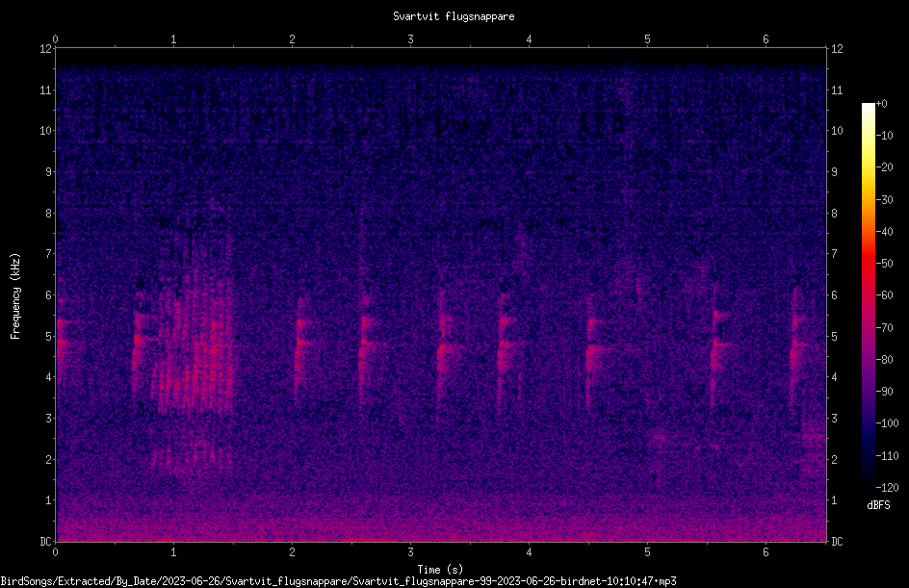Click "0" on the top time axis
The width and height of the screenshot is (909, 588).
coord(55,39)
